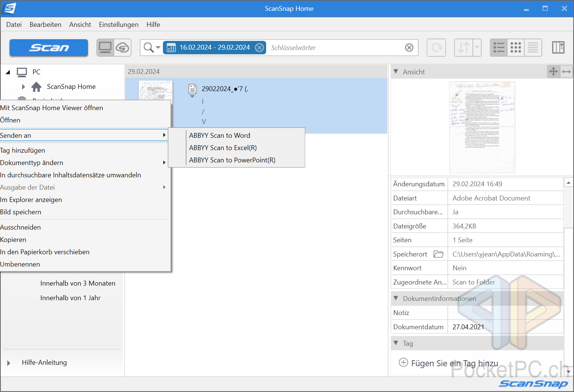Collapse the Tag section
574x392 pixels.
click(x=396, y=343)
